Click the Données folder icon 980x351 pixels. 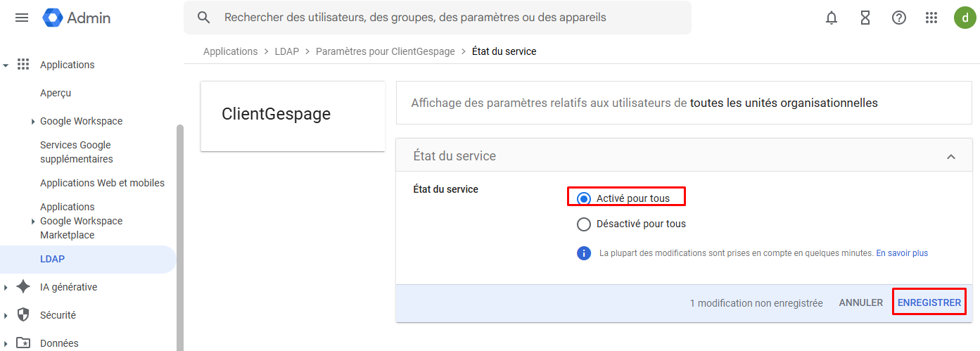tap(23, 343)
